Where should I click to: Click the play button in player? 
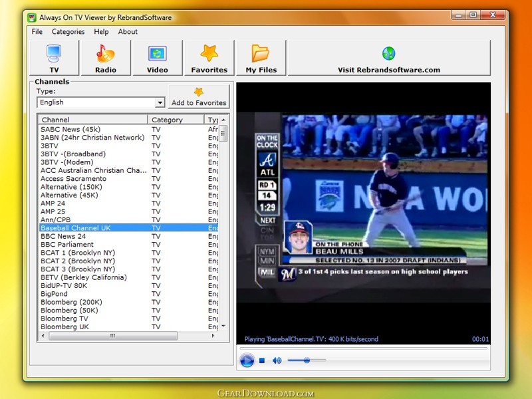pyautogui.click(x=247, y=360)
